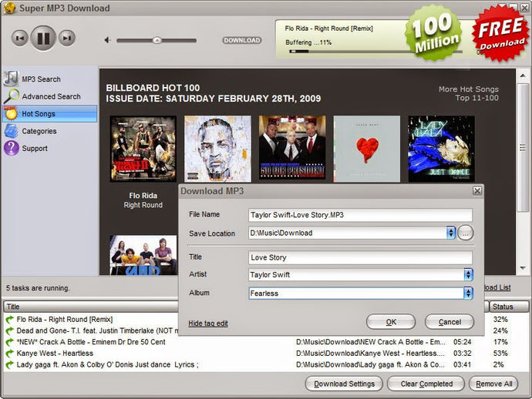The width and height of the screenshot is (532, 399).
Task: Edit the Title field Love Story
Action: click(360, 257)
